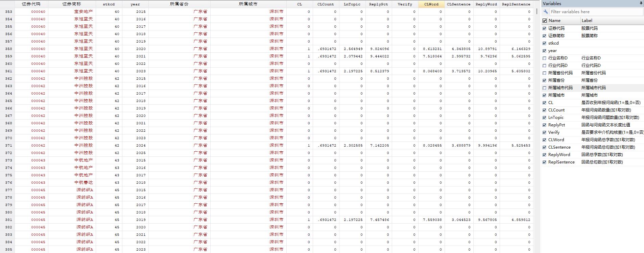Image resolution: width=644 pixels, height=253 pixels.
Task: Click the pin icon of the Variables panel
Action: tap(641, 3)
